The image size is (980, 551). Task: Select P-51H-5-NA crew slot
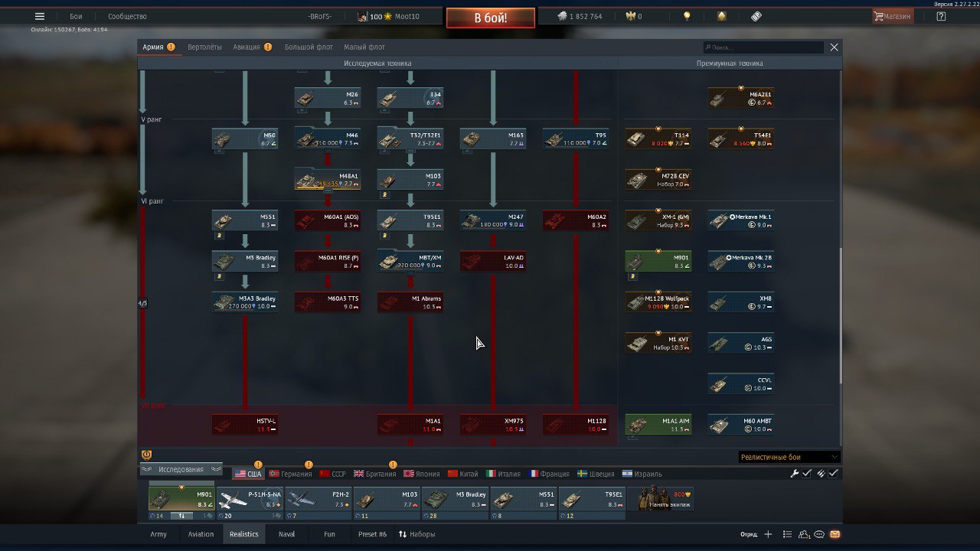click(x=250, y=499)
